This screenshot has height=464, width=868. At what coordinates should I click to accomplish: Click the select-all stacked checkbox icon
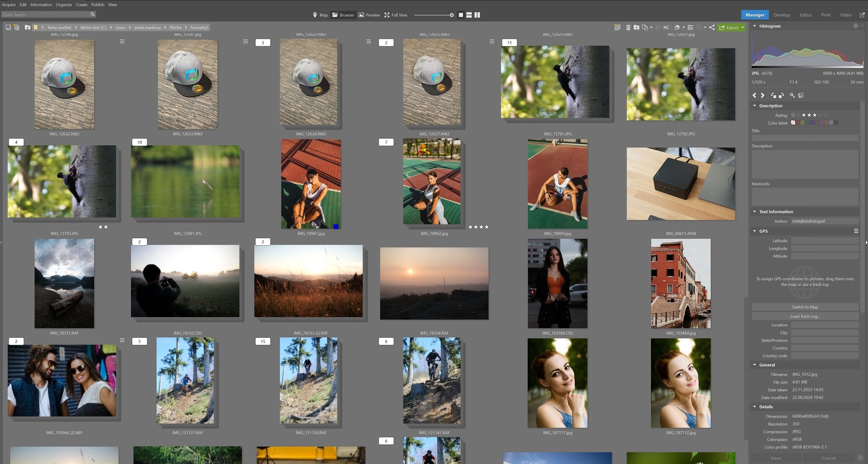point(617,27)
